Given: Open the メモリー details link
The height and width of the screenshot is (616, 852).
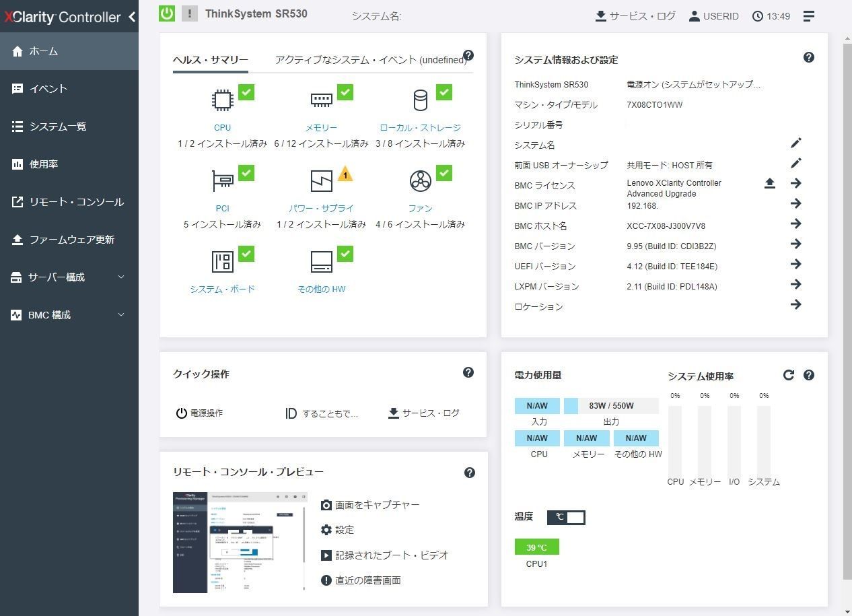Looking at the screenshot, I should [321, 128].
